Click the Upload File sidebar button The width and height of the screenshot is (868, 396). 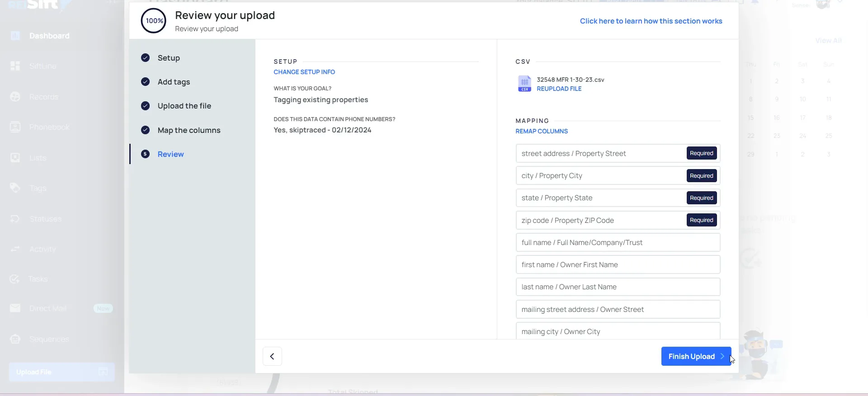(x=62, y=372)
